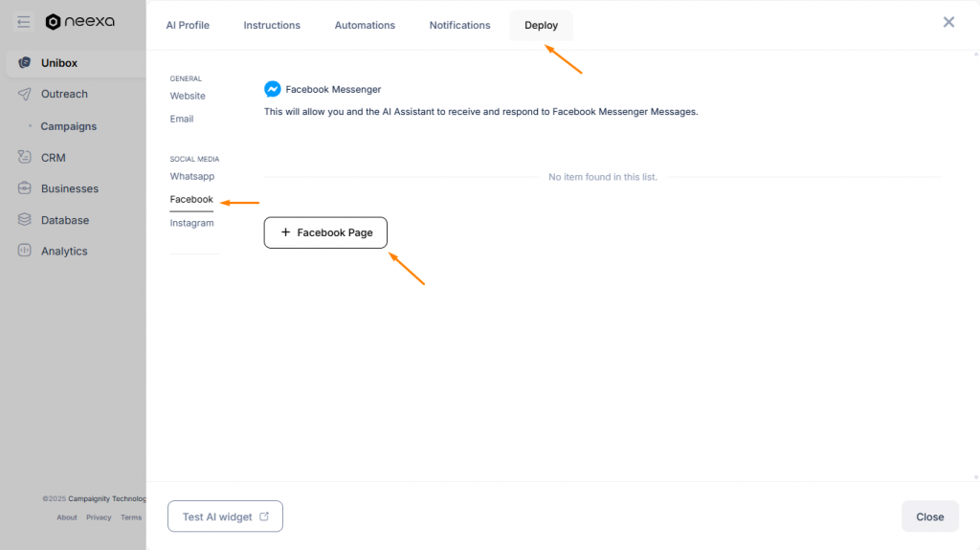
Task: Click the Close button
Action: coord(930,517)
